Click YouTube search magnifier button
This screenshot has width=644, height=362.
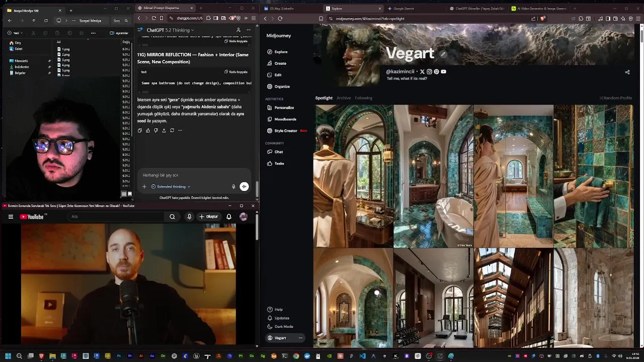(x=173, y=217)
